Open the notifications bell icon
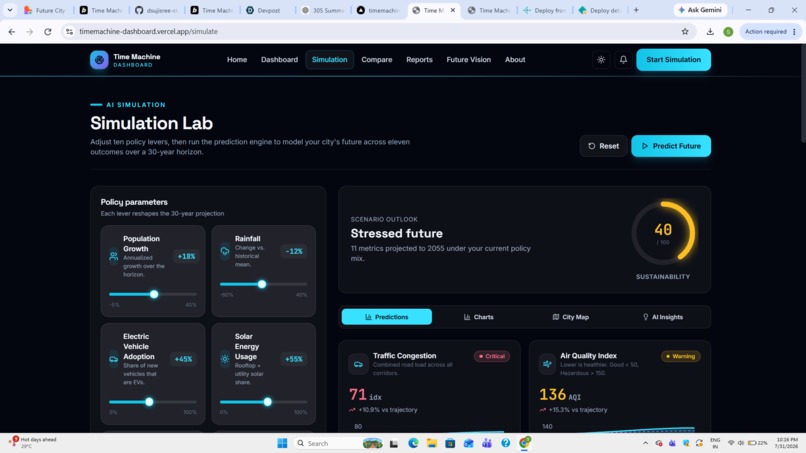 (623, 60)
